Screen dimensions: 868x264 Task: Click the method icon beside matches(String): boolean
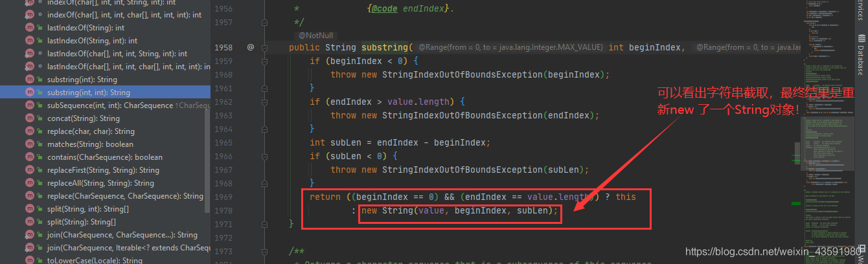(30, 144)
